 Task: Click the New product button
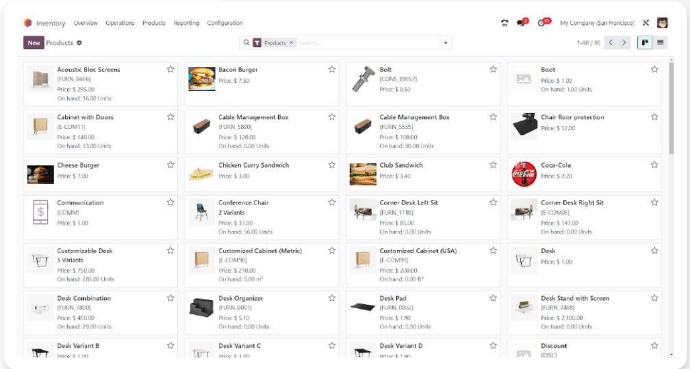pos(34,43)
